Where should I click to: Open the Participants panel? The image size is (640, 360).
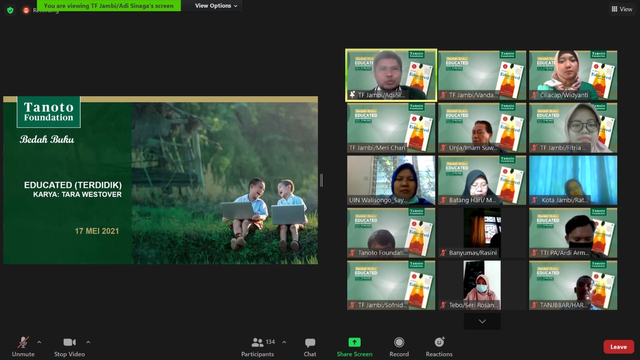tap(258, 347)
